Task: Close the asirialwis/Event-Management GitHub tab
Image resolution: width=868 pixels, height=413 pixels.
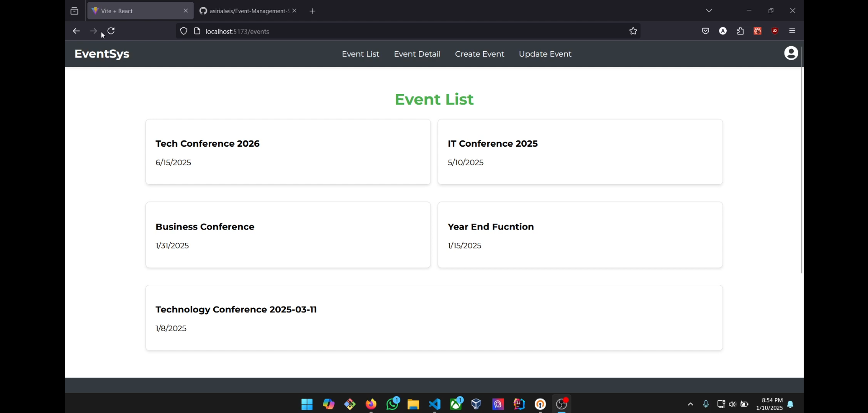Action: click(x=295, y=11)
